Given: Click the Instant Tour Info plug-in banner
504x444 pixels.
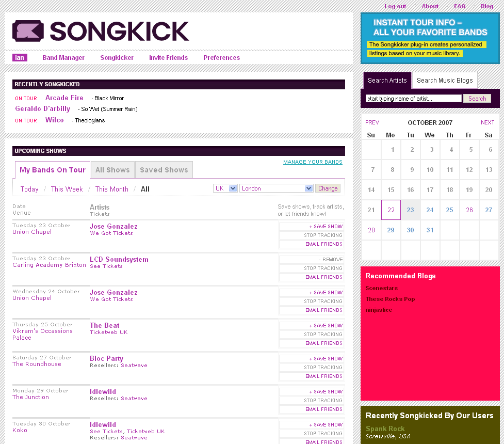Looking at the screenshot, I should [430, 38].
